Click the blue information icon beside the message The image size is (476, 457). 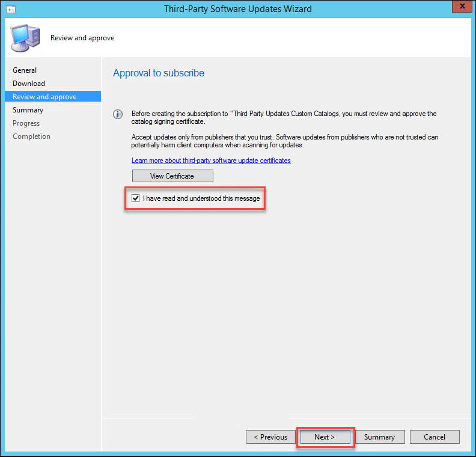pyautogui.click(x=119, y=114)
